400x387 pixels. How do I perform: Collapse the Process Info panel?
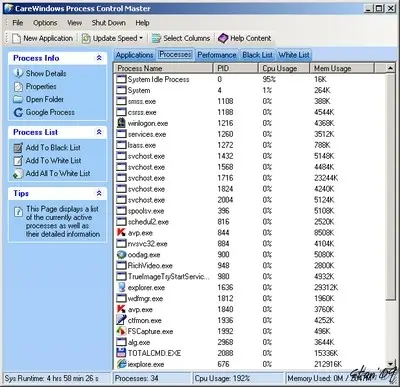pyautogui.click(x=99, y=58)
